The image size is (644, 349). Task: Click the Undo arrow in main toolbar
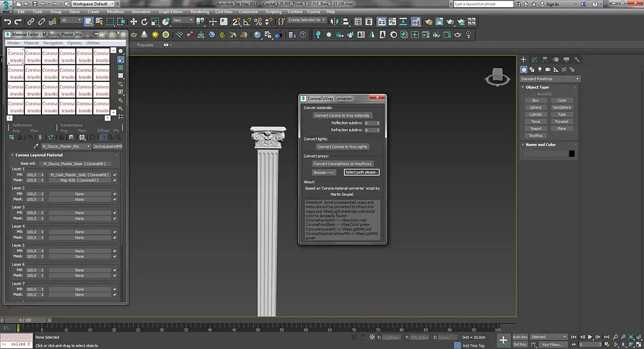[x=8, y=22]
